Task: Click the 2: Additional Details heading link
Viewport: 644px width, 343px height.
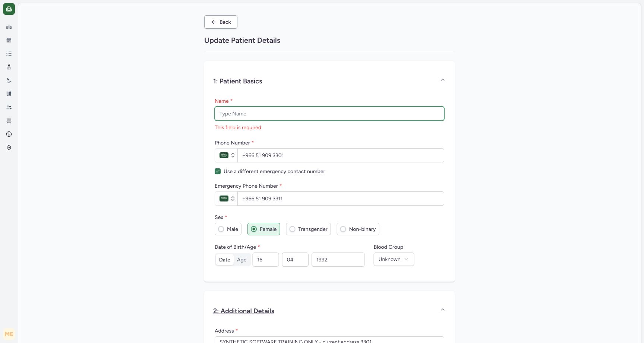Action: 244,311
